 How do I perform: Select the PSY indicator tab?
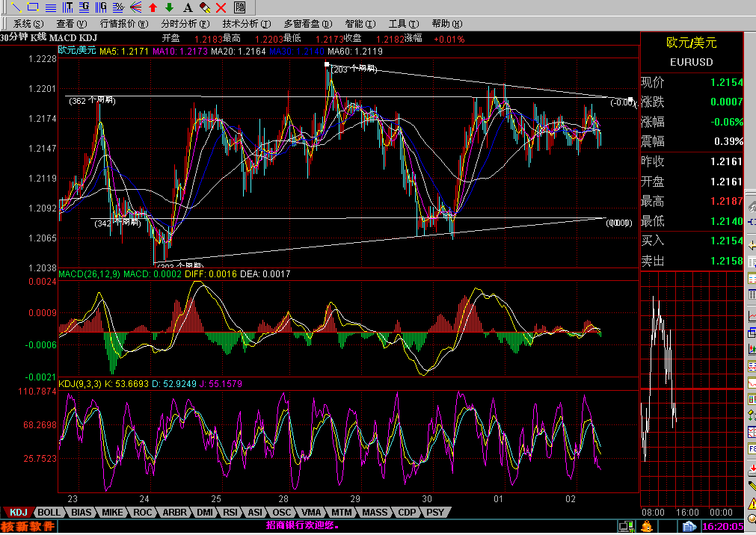pos(434,513)
